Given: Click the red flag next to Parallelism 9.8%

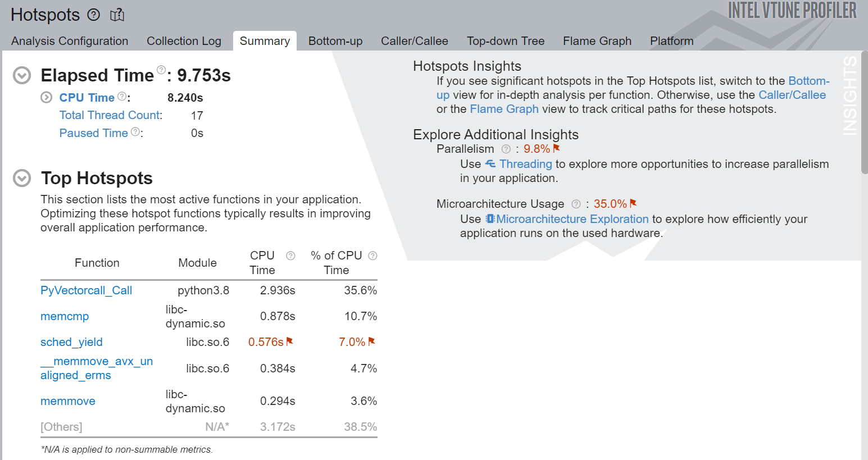Looking at the screenshot, I should click(x=557, y=148).
